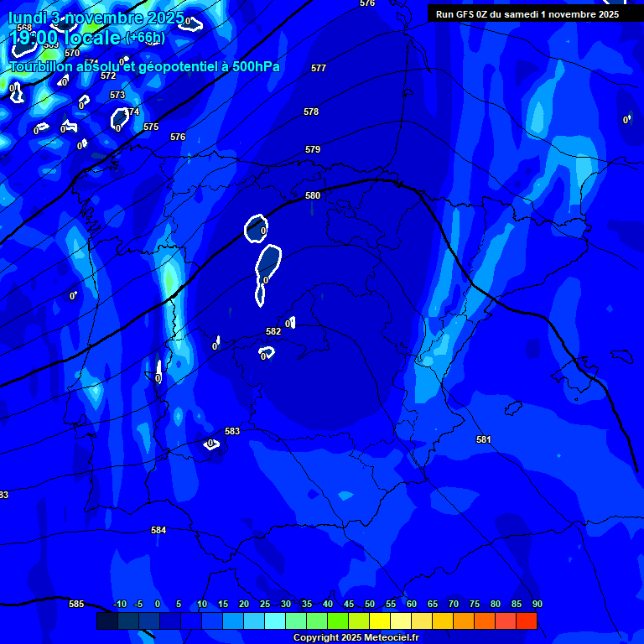
Task: Click the legend value label 90
Action: point(537,604)
